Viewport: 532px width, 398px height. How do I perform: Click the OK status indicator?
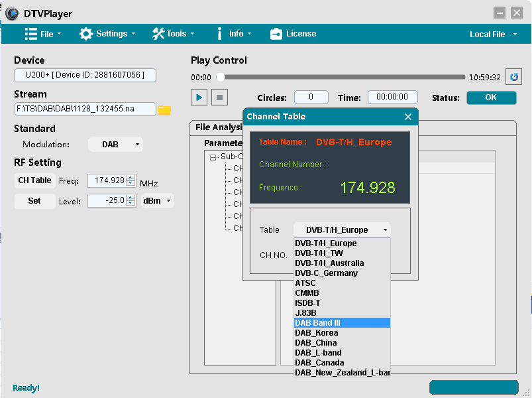click(492, 98)
